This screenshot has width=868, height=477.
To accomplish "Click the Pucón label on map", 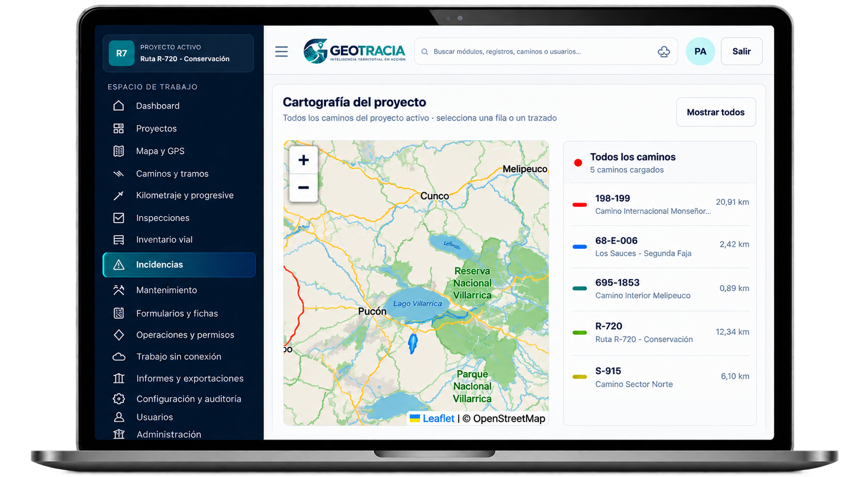I will [x=372, y=311].
